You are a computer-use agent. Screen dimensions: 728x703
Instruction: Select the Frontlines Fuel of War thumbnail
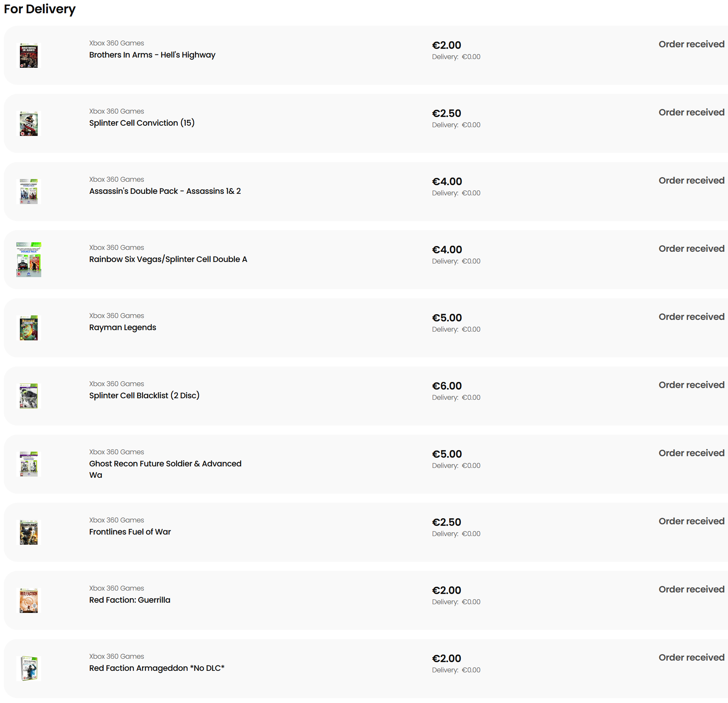click(29, 532)
